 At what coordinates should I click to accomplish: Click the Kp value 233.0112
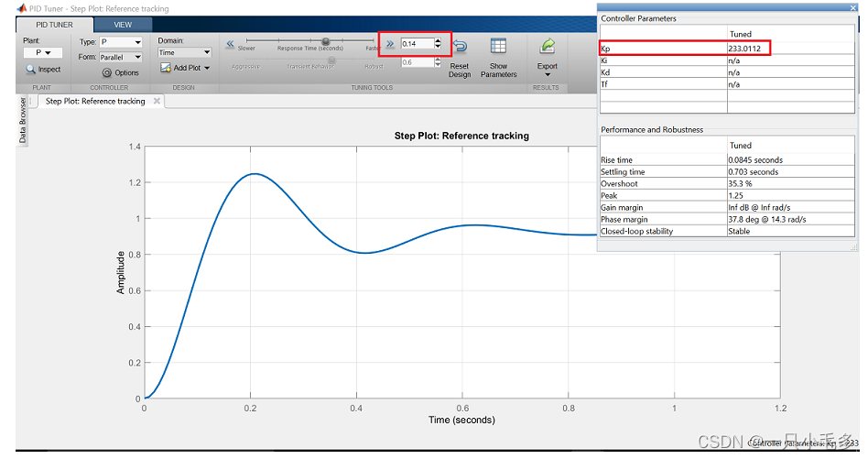coord(744,49)
